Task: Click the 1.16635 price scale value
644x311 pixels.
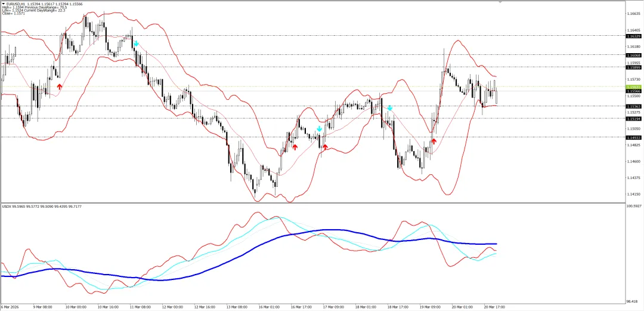Action: 634,14
